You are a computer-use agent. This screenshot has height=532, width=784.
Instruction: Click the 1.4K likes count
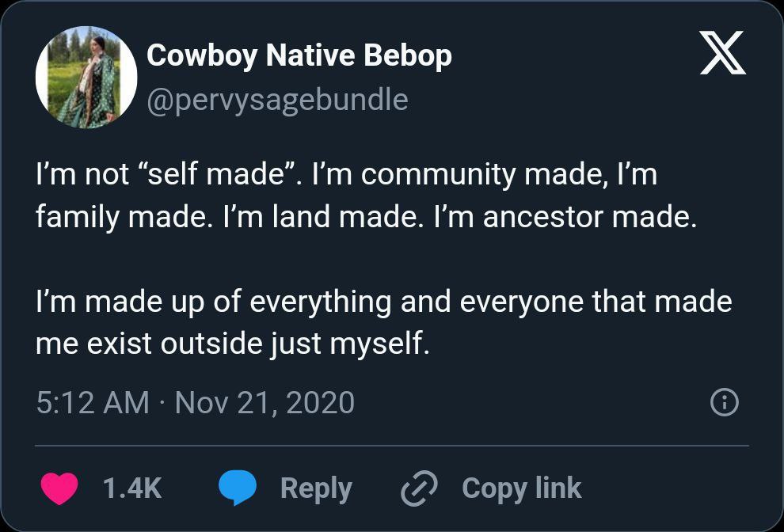132,488
